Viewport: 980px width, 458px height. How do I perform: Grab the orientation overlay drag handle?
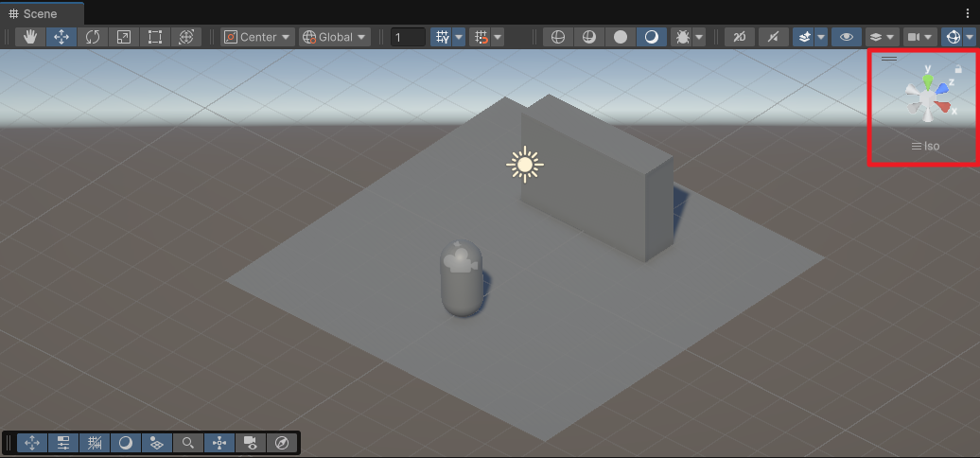click(x=889, y=59)
